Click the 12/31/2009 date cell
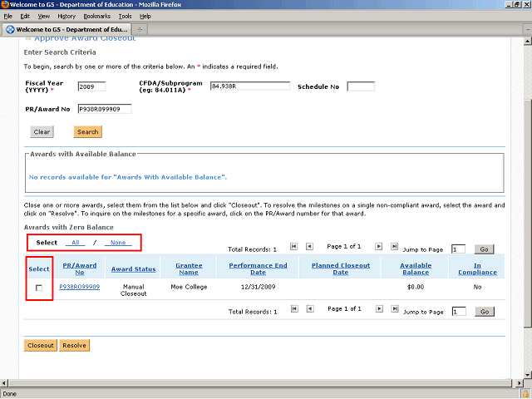 (259, 287)
